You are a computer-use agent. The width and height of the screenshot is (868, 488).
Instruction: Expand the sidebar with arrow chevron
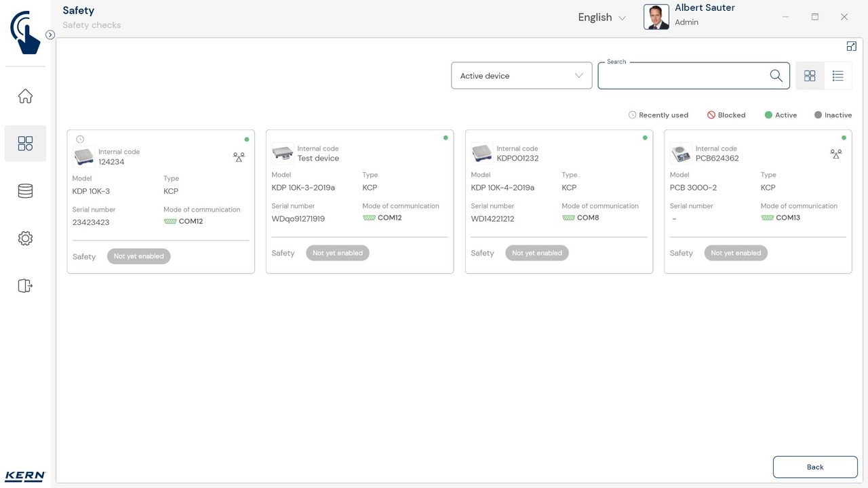[50, 35]
